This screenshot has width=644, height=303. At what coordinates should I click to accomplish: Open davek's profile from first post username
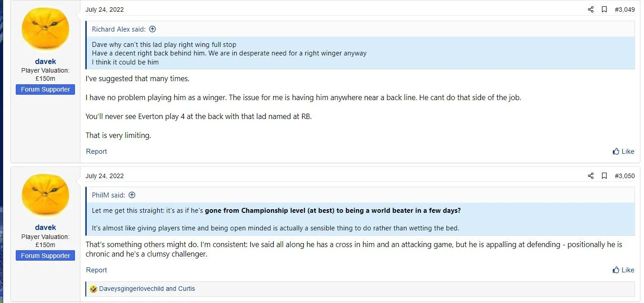tap(46, 61)
